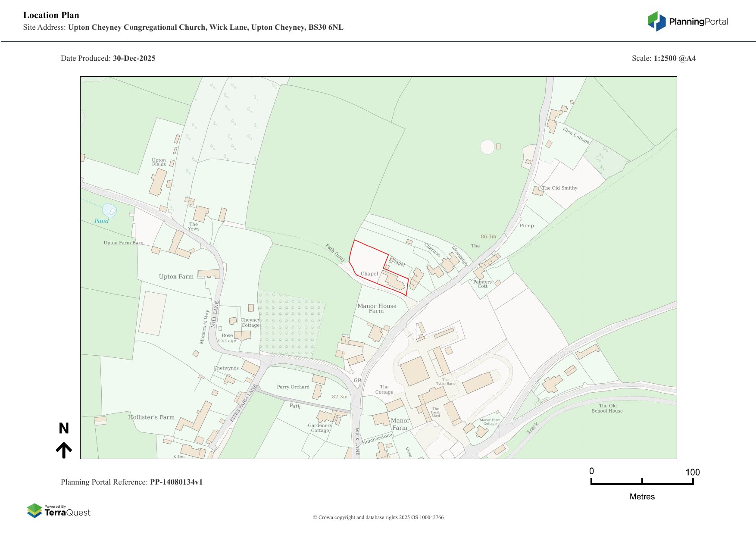Select the Hollister's Farm label
Screen dimensions: 756x535
click(x=151, y=417)
